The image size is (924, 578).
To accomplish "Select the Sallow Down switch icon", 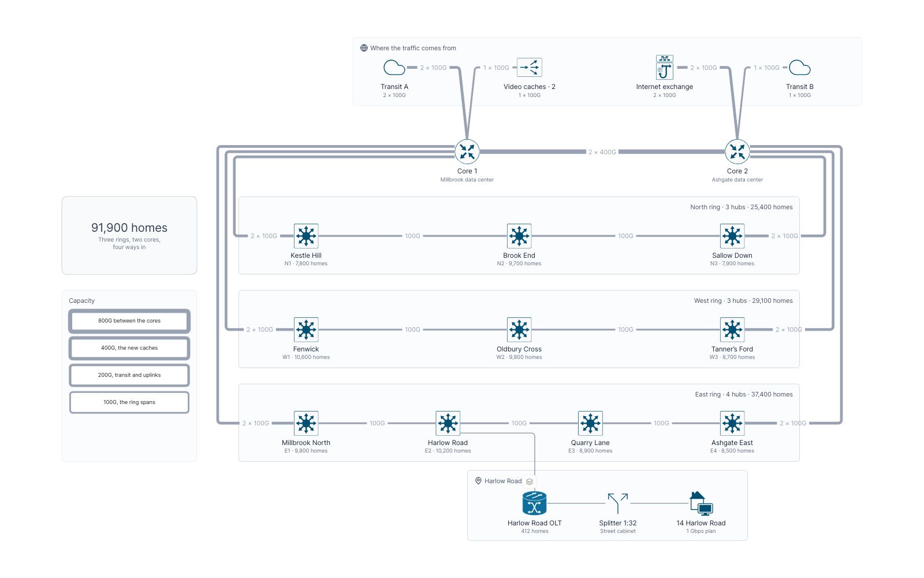I will coord(732,236).
